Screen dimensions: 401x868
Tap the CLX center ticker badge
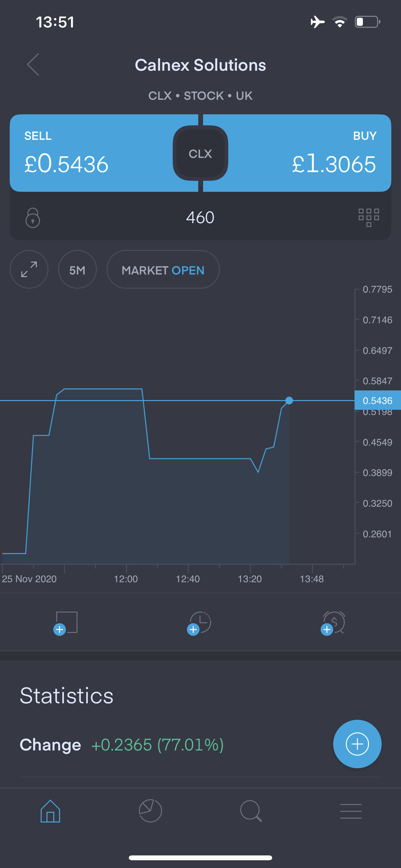pyautogui.click(x=200, y=153)
